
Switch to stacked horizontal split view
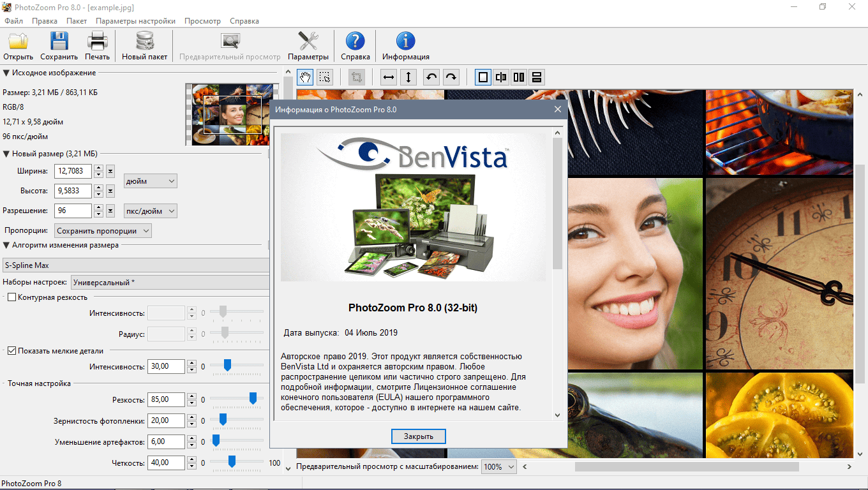pyautogui.click(x=537, y=77)
